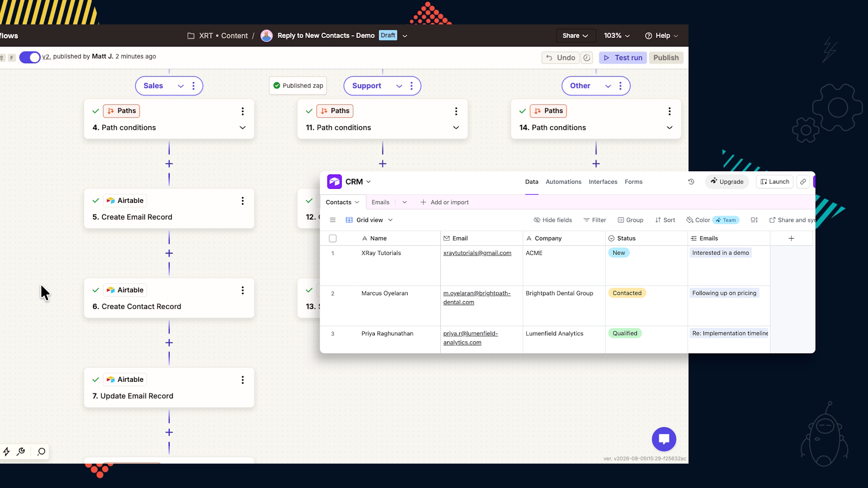The height and width of the screenshot is (488, 868).
Task: Open the table list chevron after Emails tab
Action: click(x=405, y=202)
